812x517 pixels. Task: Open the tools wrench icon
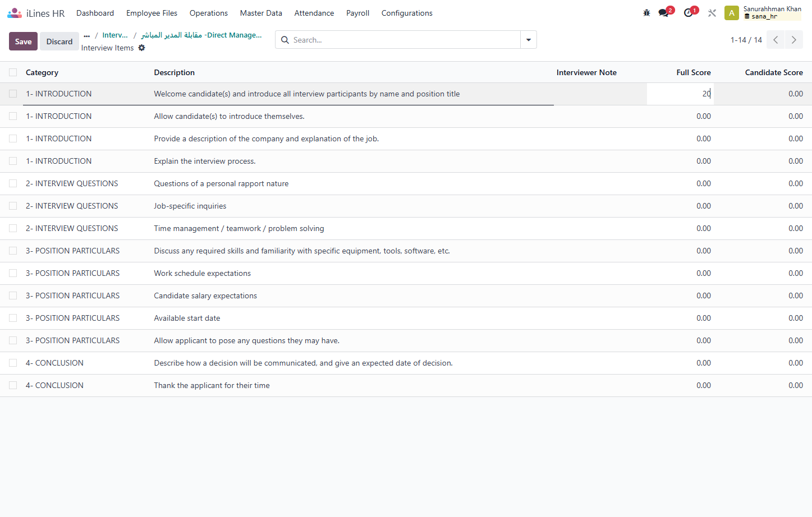pyautogui.click(x=712, y=13)
